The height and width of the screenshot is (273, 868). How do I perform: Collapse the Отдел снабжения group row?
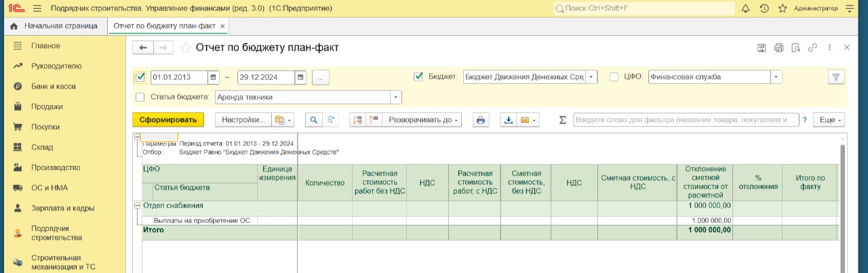(x=138, y=205)
